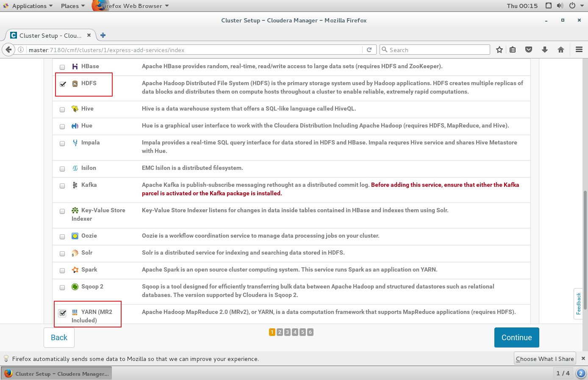Open the Feedback side tab
The width and height of the screenshot is (588, 380).
pos(578,303)
